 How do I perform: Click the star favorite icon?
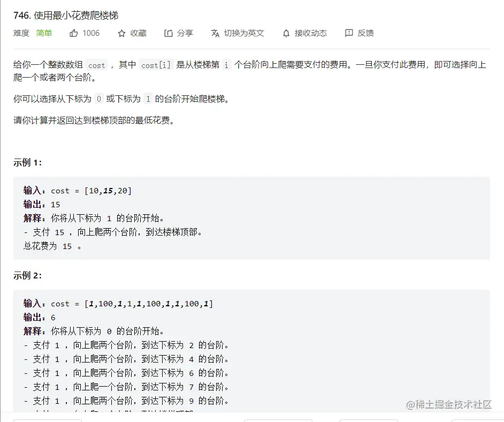click(x=121, y=33)
